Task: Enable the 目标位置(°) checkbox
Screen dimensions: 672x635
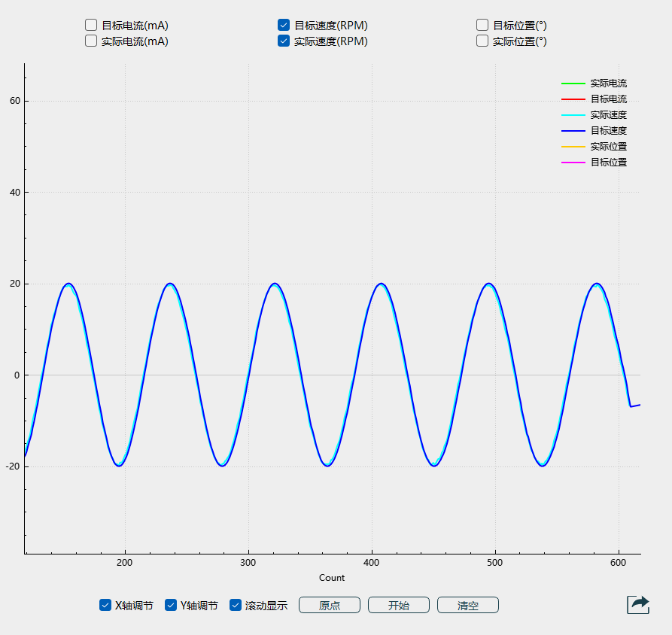Action: click(482, 25)
